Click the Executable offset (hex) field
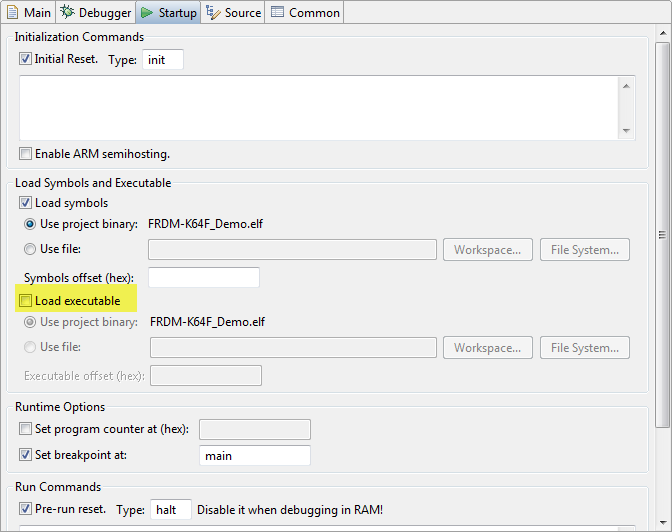 (x=206, y=376)
